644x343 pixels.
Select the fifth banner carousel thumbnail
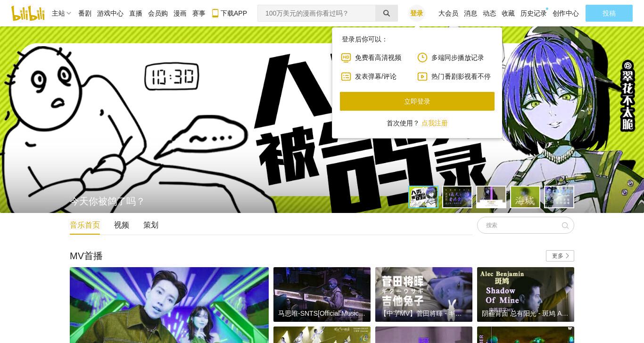[x=559, y=197]
